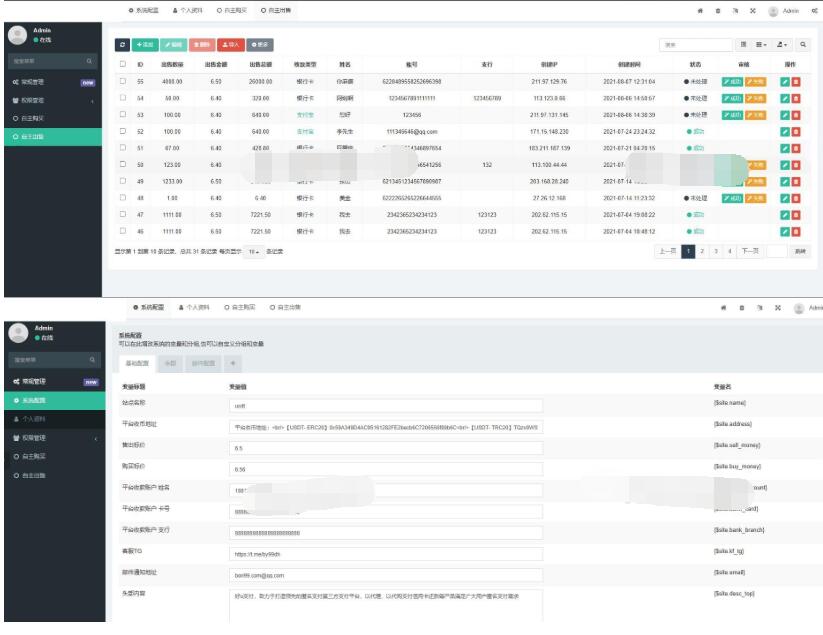This screenshot has width=823, height=635.
Task: Click the table view toggle icon beside search box
Action: coord(743,45)
